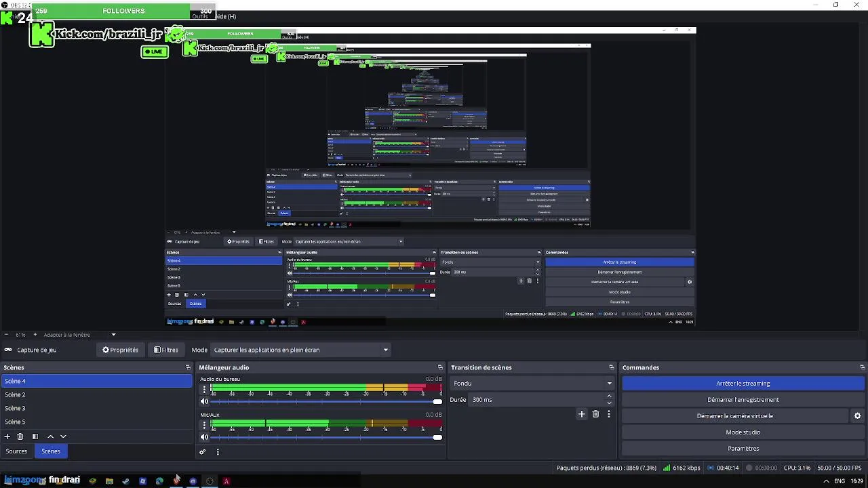
Task: Open the audio mixer three-dot menu
Action: pos(218,451)
